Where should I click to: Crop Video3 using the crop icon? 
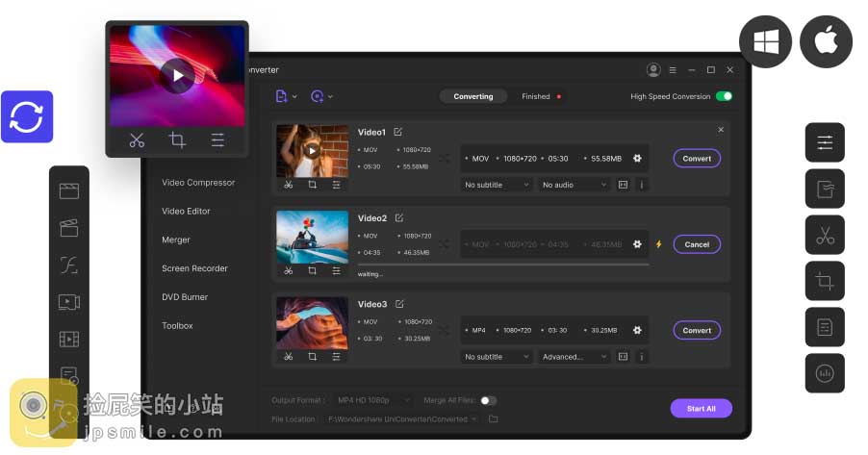(312, 357)
